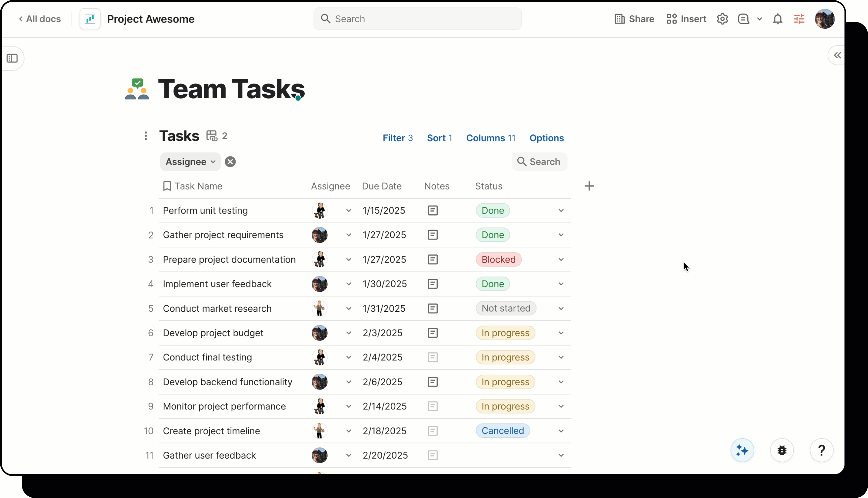
Task: Open assignee dropdown for Develop project budget
Action: [x=349, y=333]
